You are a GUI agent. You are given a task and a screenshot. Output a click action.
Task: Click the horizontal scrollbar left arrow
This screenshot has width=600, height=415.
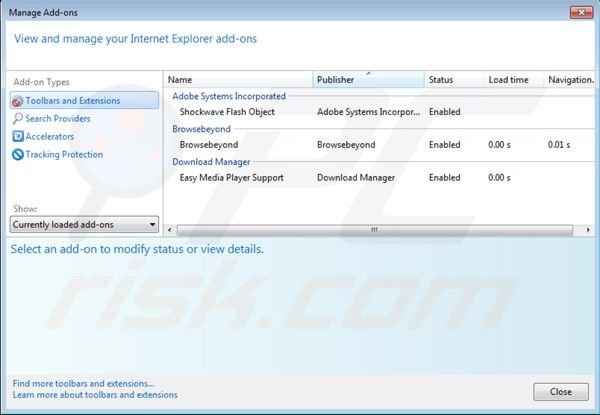point(170,230)
